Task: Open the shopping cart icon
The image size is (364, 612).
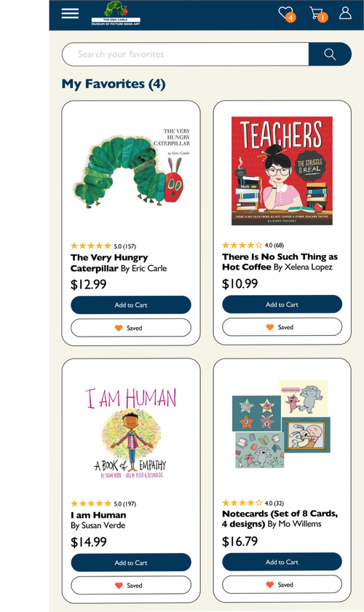Action: tap(318, 14)
